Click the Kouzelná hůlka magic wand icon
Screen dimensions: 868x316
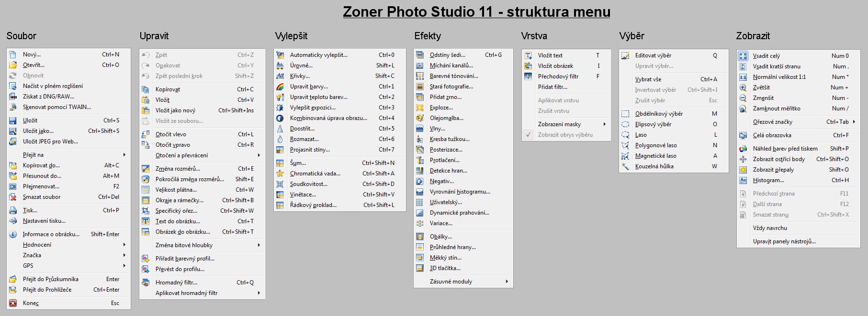tap(625, 166)
